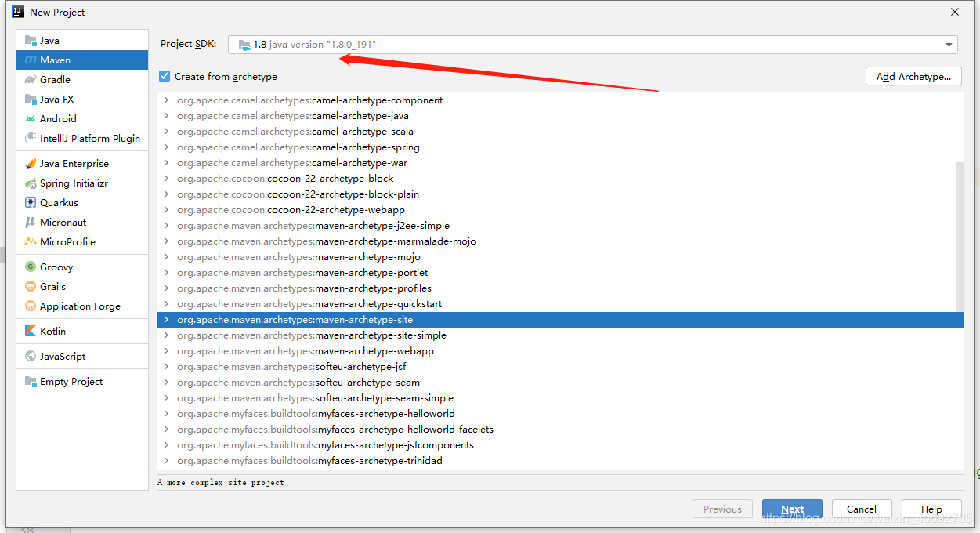
Task: Select camel-archetype-war archetype text
Action: point(360,163)
